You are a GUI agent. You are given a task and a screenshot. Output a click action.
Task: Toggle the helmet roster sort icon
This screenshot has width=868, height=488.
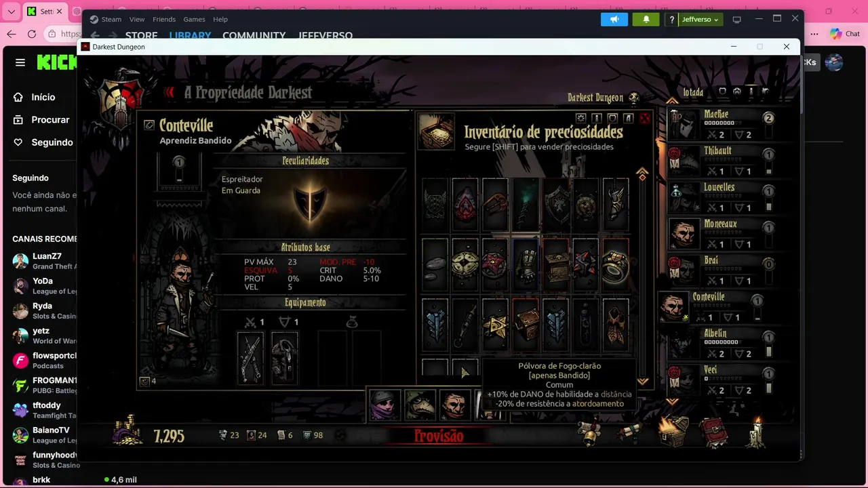[736, 91]
